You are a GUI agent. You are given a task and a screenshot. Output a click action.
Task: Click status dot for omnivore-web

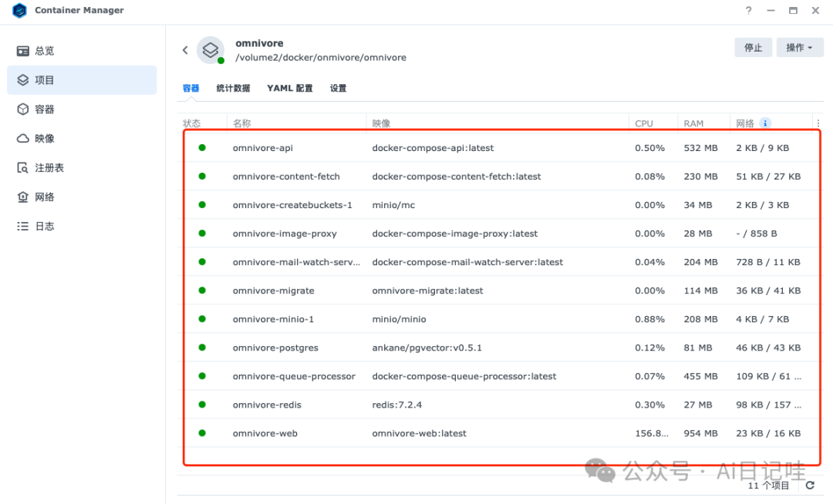[x=202, y=433]
